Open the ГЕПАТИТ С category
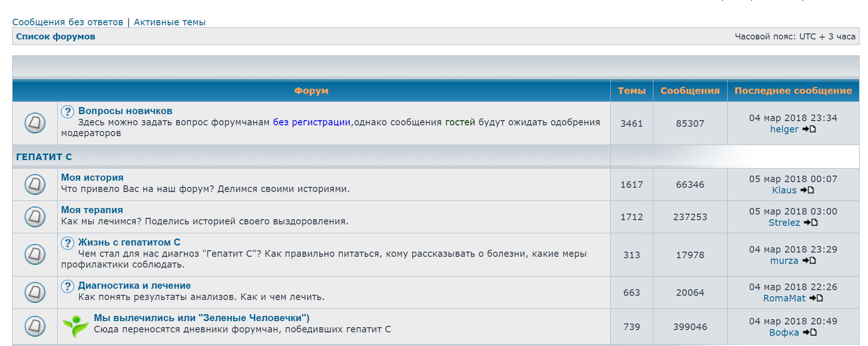868x346 pixels. click(44, 157)
